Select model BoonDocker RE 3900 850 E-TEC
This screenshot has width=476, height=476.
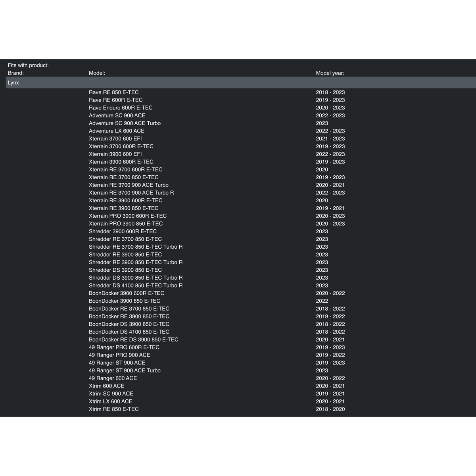(129, 317)
